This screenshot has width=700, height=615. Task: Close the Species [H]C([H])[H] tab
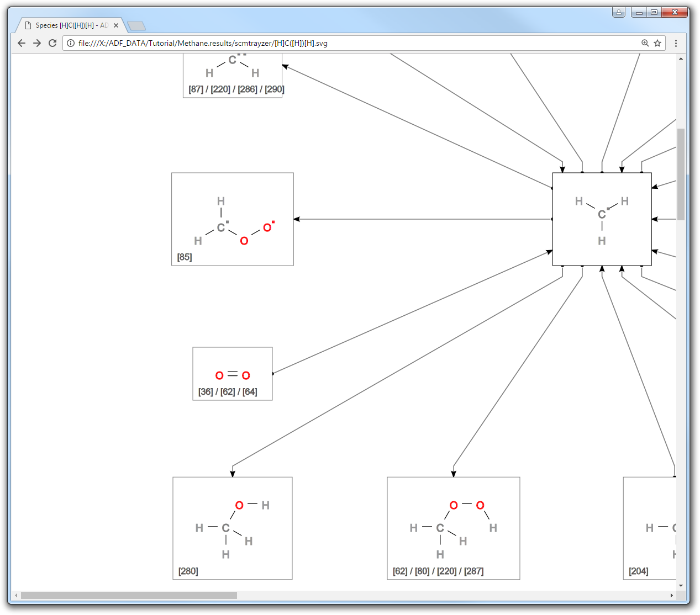[116, 25]
